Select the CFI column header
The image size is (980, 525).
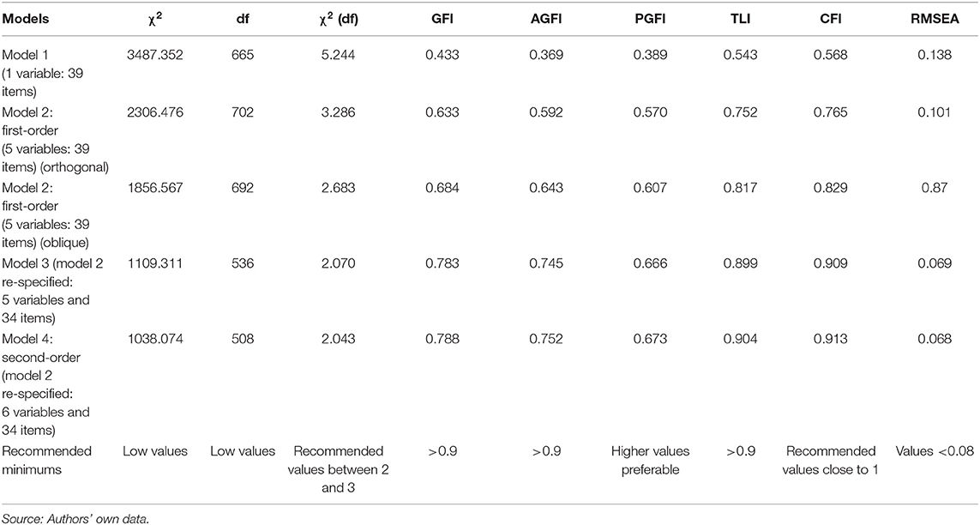click(x=831, y=19)
